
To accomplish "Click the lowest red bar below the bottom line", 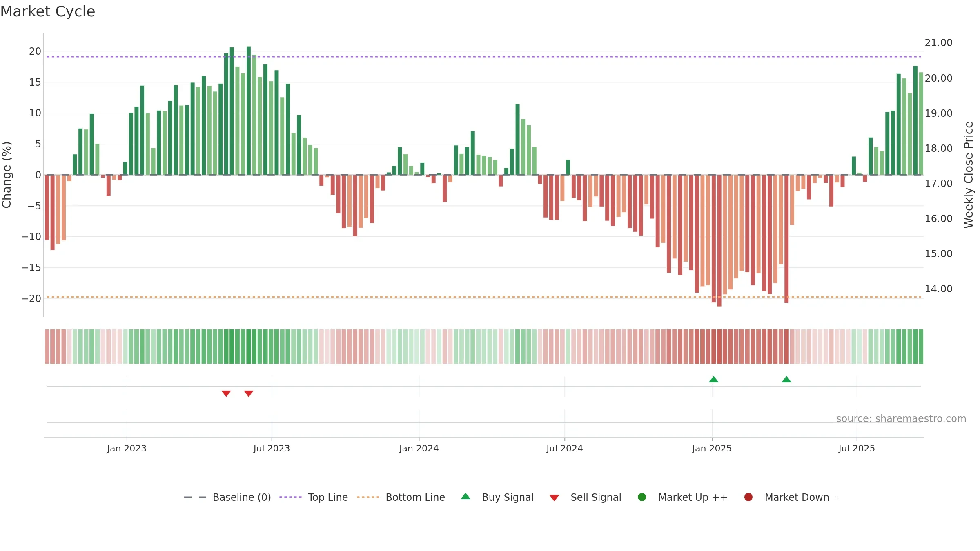I will [x=719, y=240].
